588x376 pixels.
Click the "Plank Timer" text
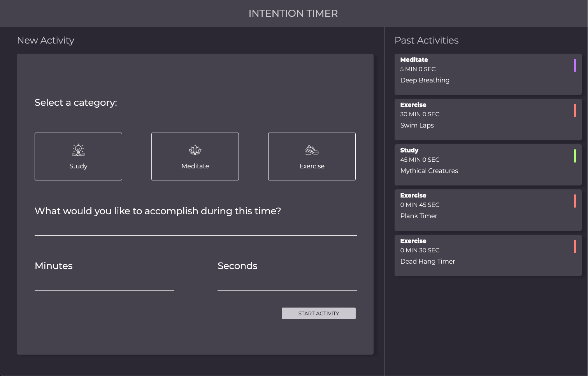(419, 216)
